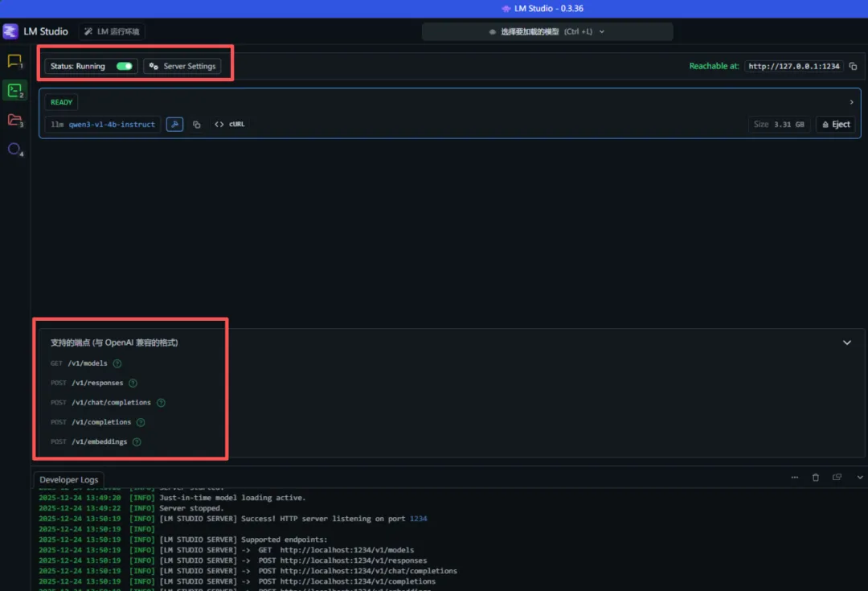Show help for POST /v1/embeddings
This screenshot has height=591, width=868.
137,441
